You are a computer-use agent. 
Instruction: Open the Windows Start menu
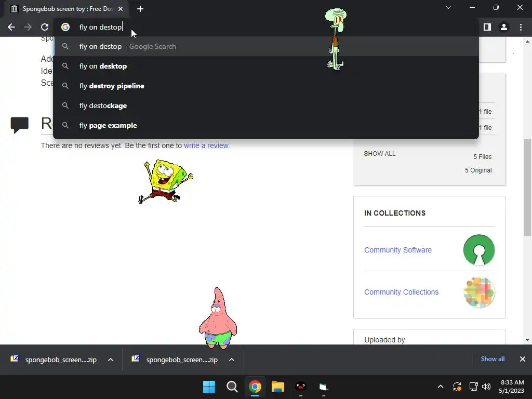pyautogui.click(x=209, y=387)
